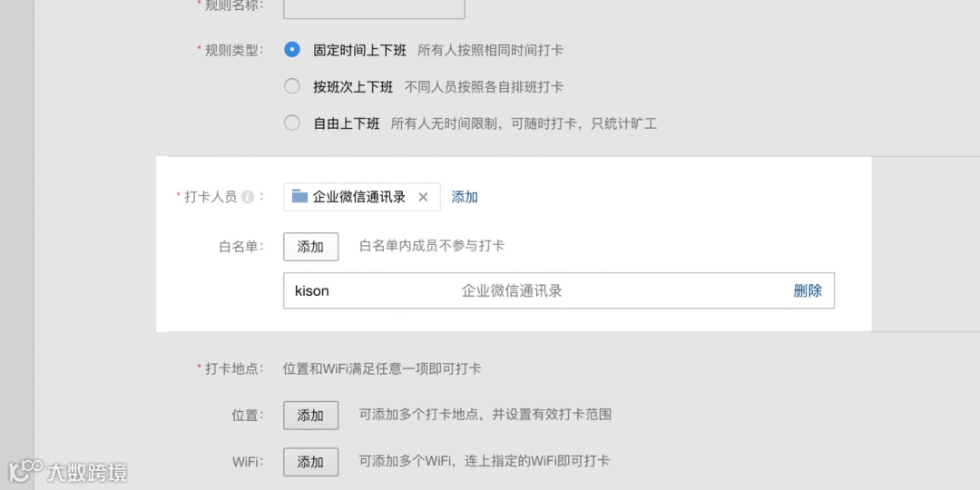Image resolution: width=980 pixels, height=490 pixels.
Task: Select 按班次上下班 radio button
Action: (x=292, y=86)
